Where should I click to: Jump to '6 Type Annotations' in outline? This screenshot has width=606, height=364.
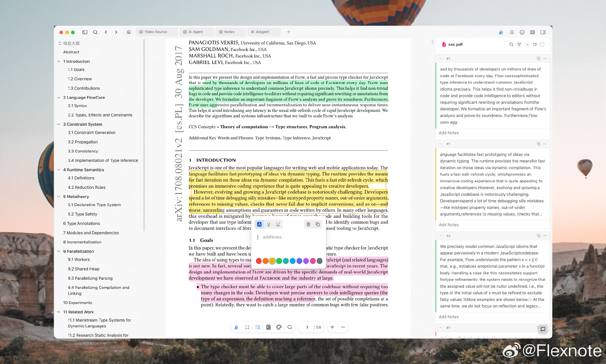(x=82, y=224)
